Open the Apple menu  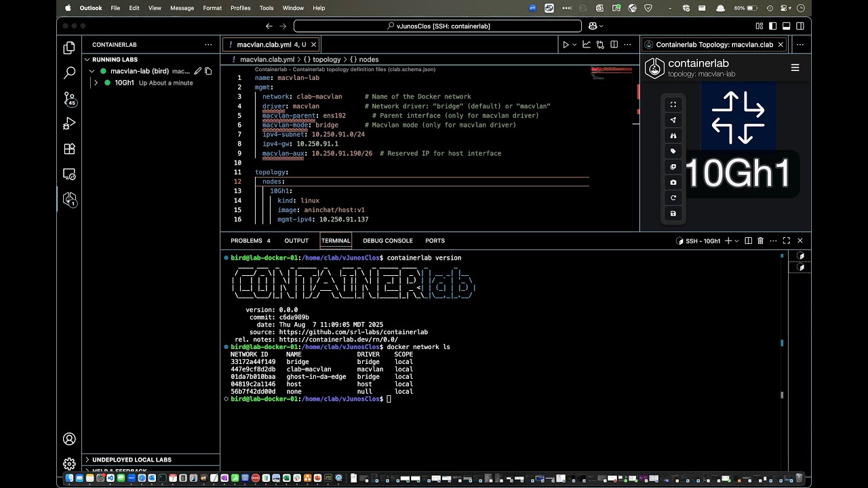pos(68,8)
